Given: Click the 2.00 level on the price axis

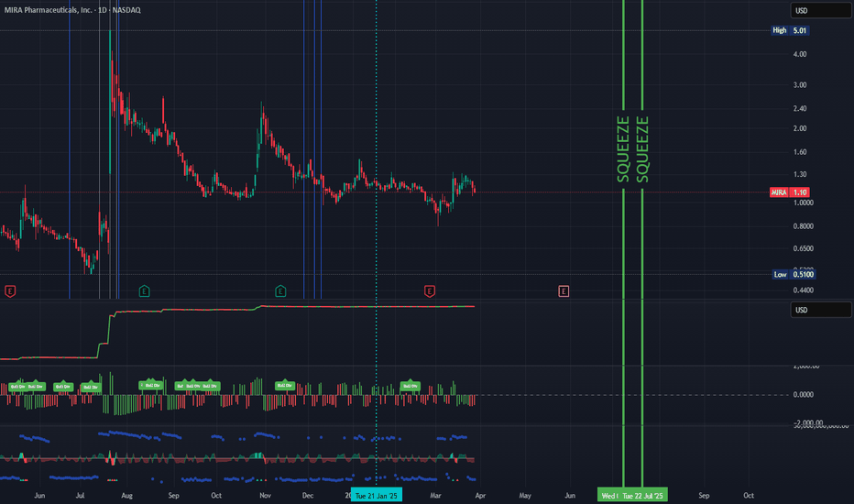Looking at the screenshot, I should coord(800,128).
